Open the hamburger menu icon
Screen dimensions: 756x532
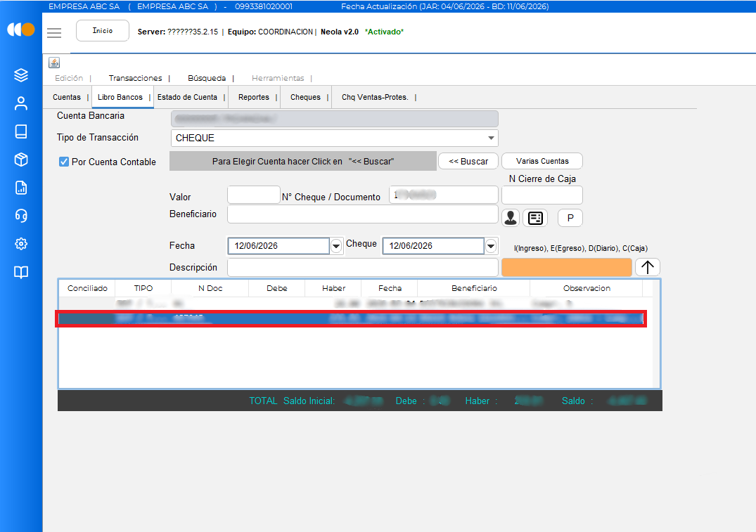point(54,33)
